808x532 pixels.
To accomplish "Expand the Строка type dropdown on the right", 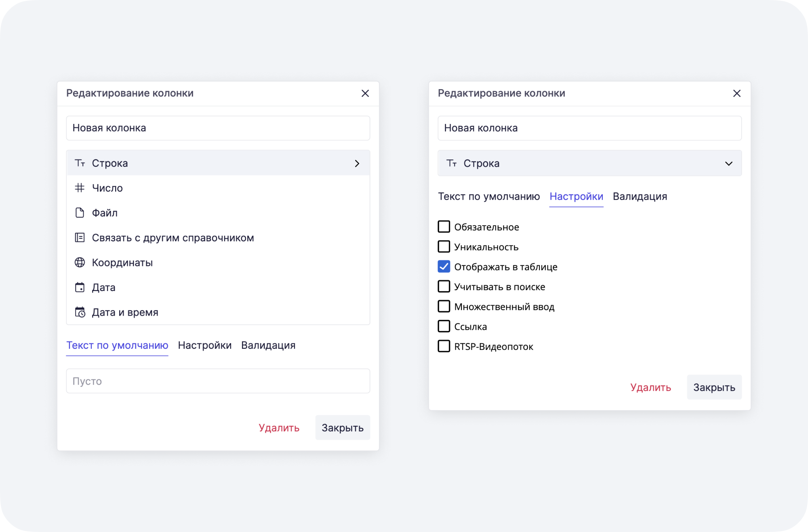I will pyautogui.click(x=729, y=163).
